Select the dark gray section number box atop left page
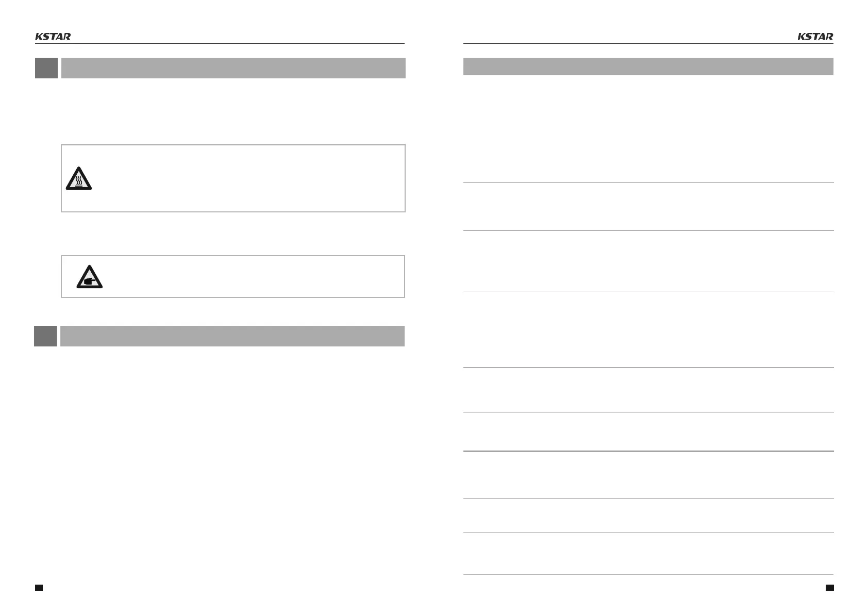The width and height of the screenshot is (868, 614). pyautogui.click(x=46, y=68)
